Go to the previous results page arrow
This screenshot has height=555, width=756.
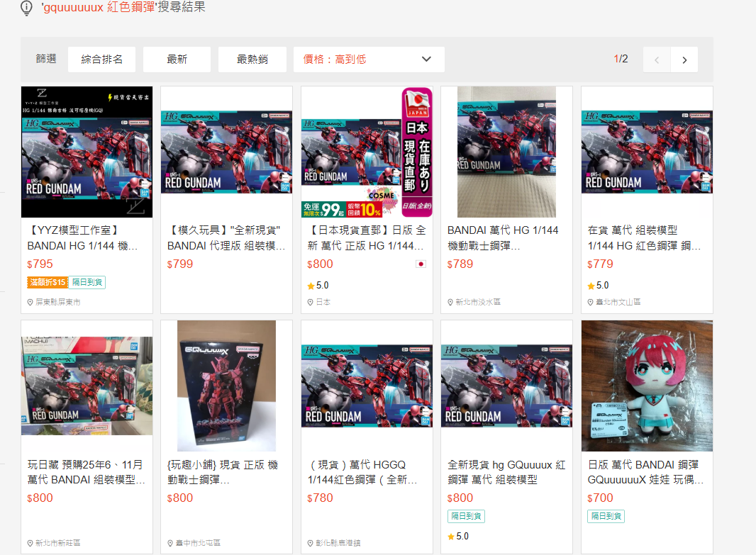pos(657,60)
